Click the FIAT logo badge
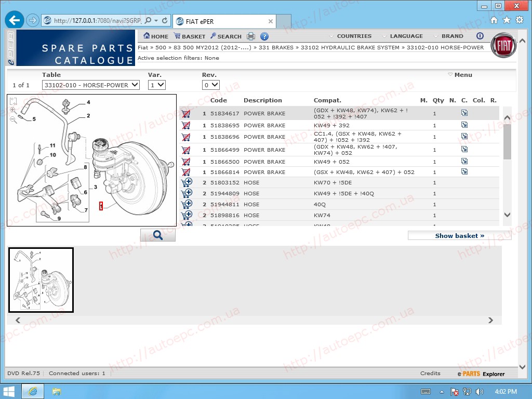The image size is (532, 399). [x=504, y=45]
